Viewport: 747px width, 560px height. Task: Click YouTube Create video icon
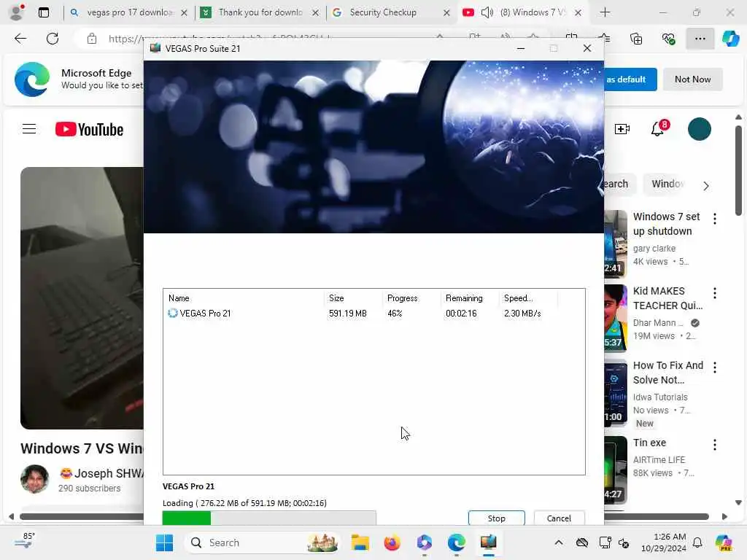[622, 129]
